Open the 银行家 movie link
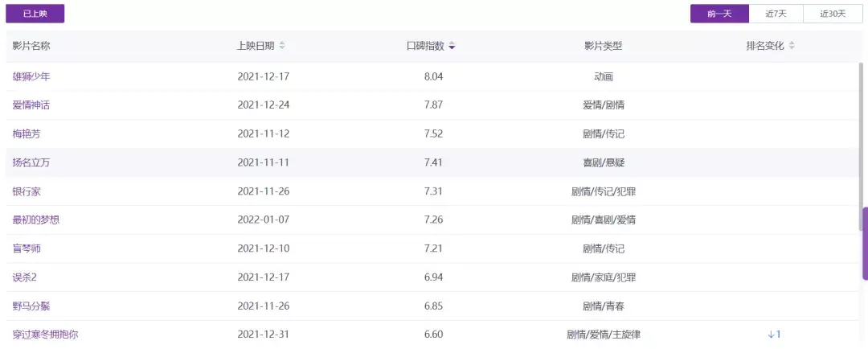 [x=27, y=191]
